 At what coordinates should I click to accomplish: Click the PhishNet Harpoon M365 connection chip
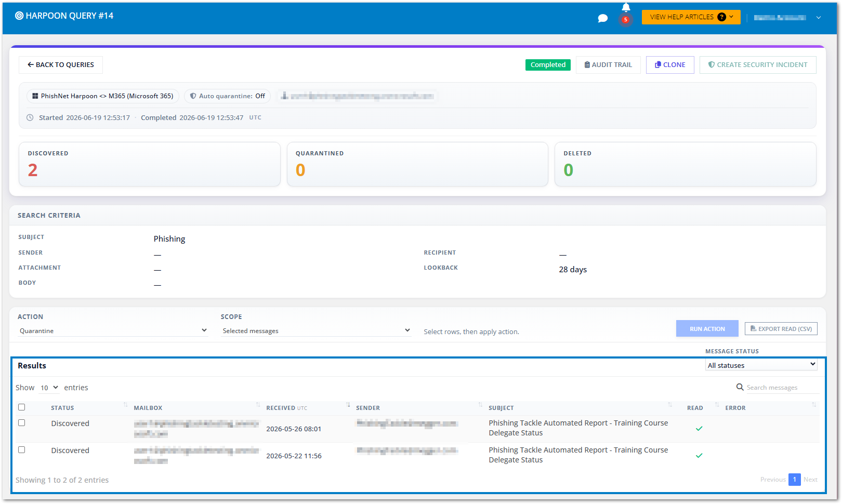(103, 96)
